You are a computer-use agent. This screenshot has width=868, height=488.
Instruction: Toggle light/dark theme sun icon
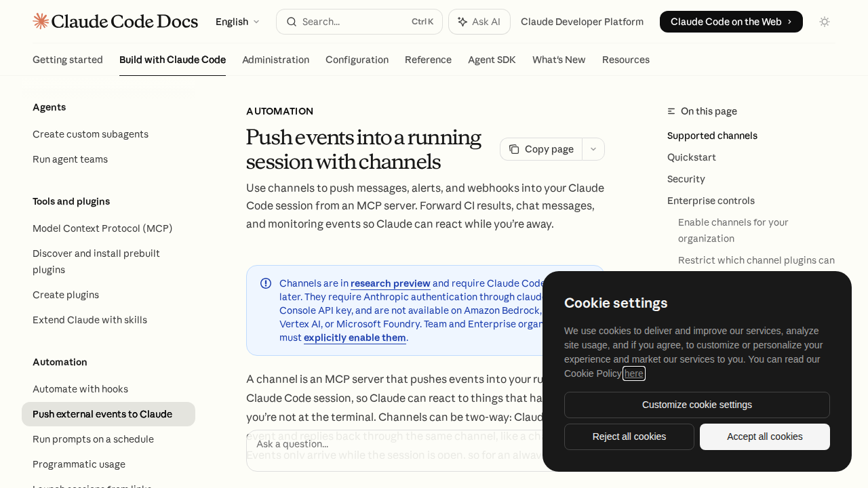(x=825, y=22)
